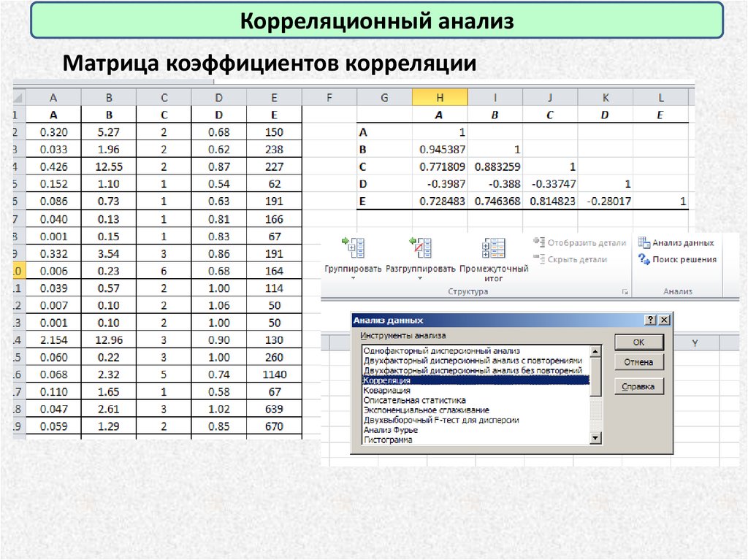The height and width of the screenshot is (560, 748).
Task: Click the cell containing 0.945387
Action: (440, 149)
